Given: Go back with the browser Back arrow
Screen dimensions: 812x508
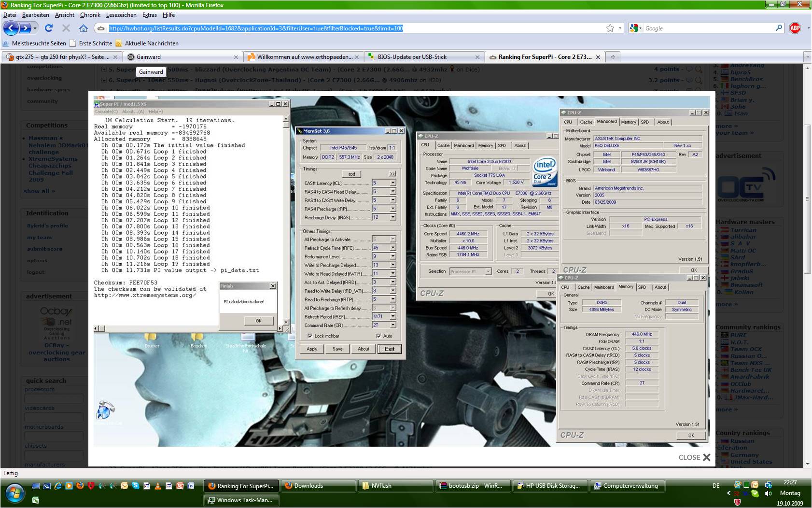Looking at the screenshot, I should point(11,28).
